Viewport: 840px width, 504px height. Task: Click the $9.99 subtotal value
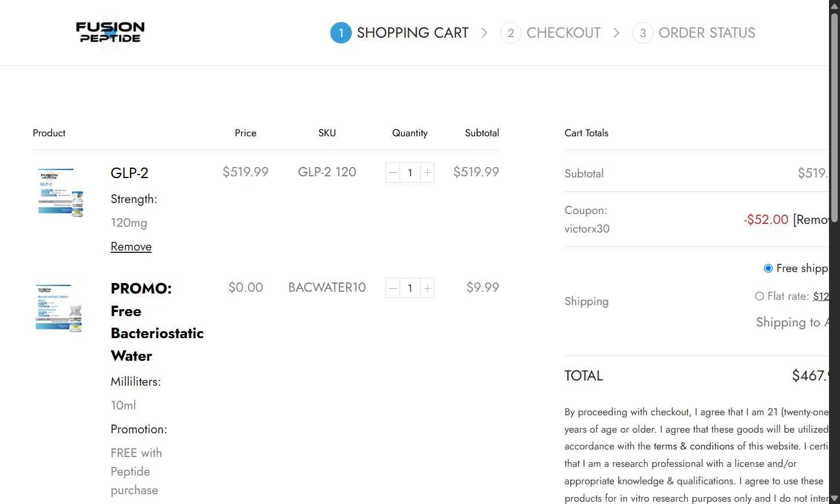point(482,287)
